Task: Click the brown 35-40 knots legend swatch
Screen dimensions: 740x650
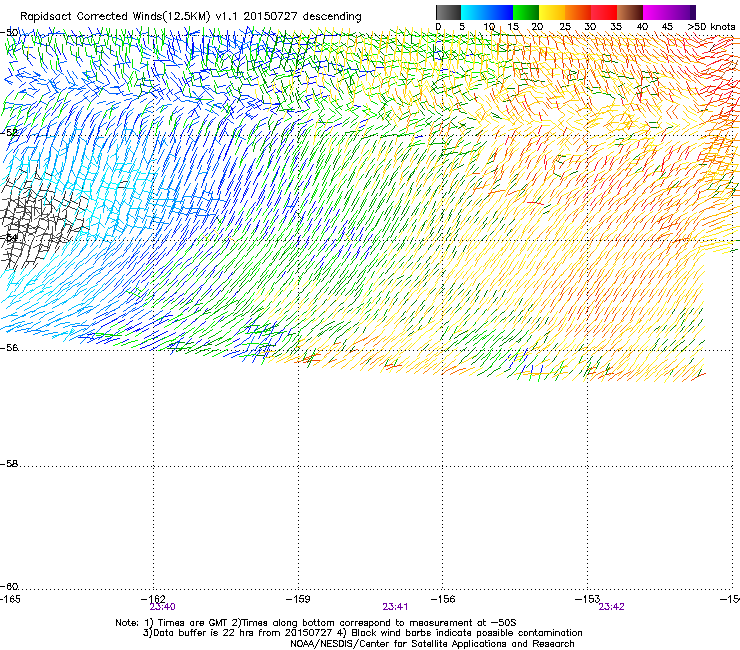Action: pyautogui.click(x=630, y=12)
